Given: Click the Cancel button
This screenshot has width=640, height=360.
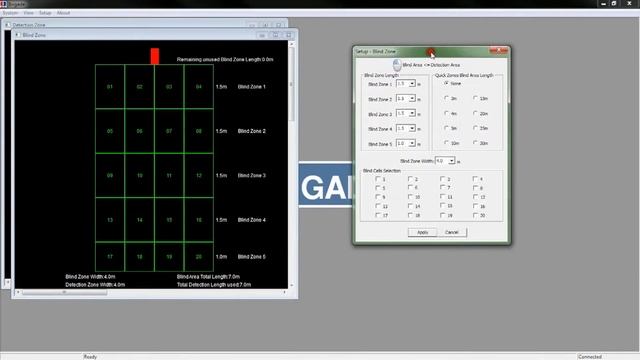Looking at the screenshot, I should 452,232.
